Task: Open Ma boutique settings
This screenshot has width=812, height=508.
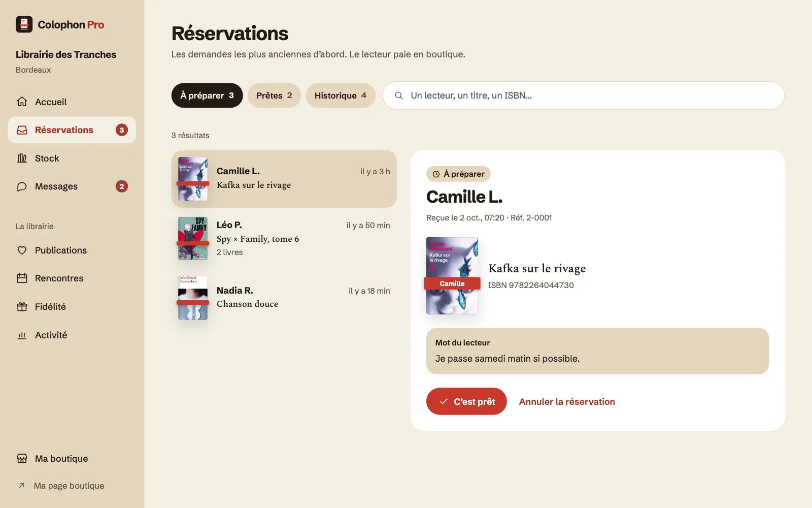Action: click(72, 459)
